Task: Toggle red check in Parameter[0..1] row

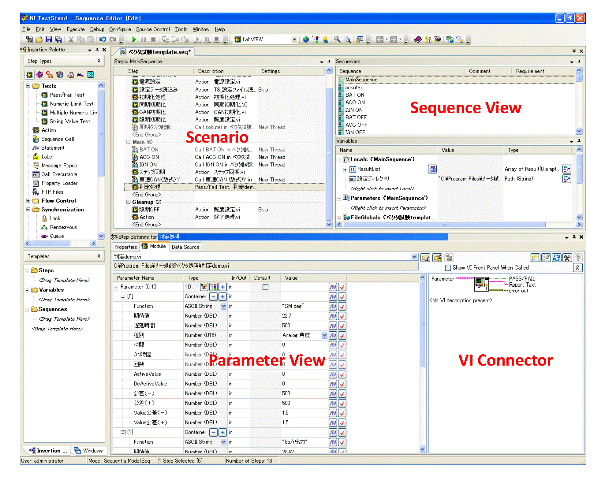Action: pyautogui.click(x=342, y=287)
